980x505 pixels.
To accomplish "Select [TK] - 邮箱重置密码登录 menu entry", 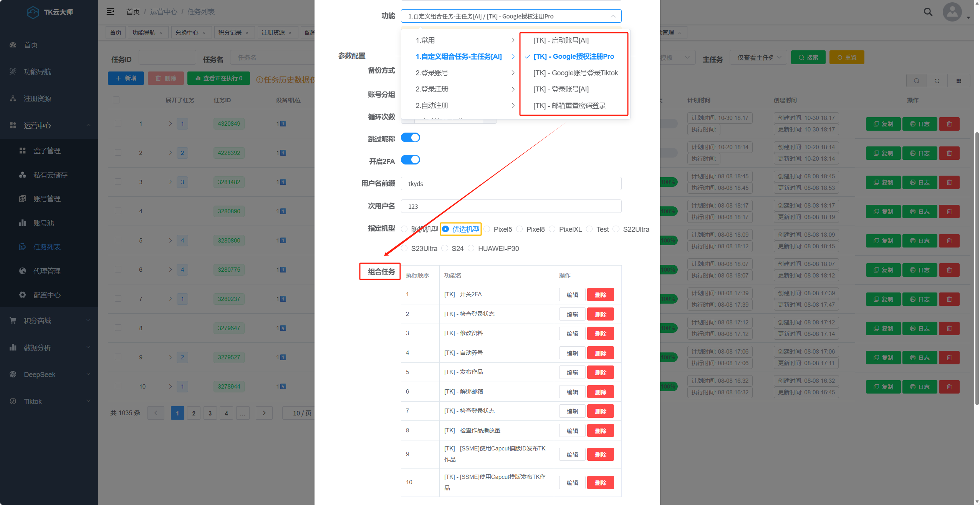I will pyautogui.click(x=569, y=105).
